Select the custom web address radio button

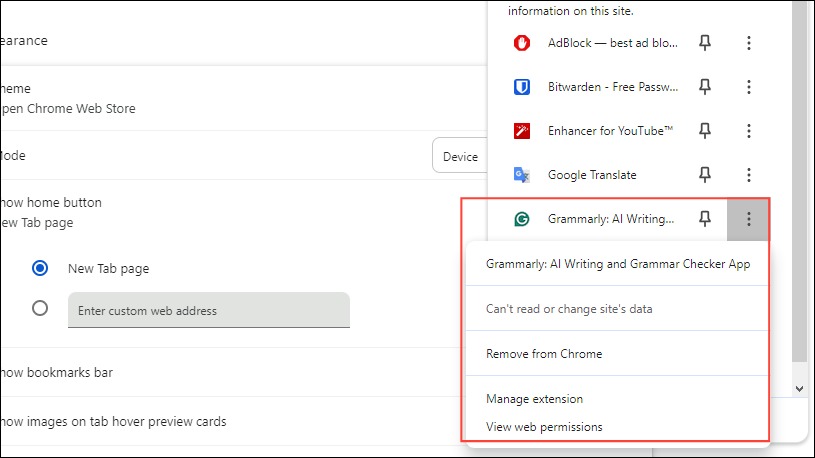click(x=40, y=308)
